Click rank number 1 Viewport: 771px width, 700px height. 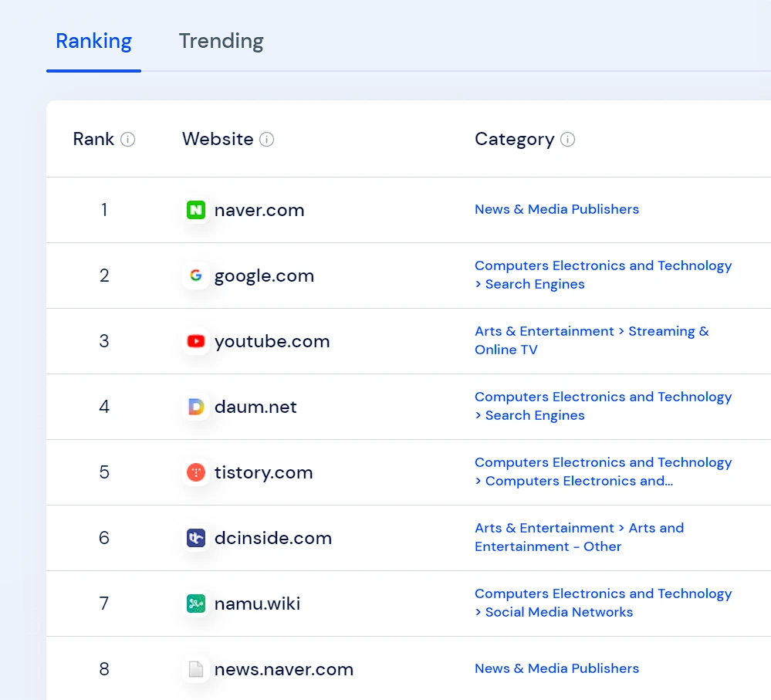(104, 210)
